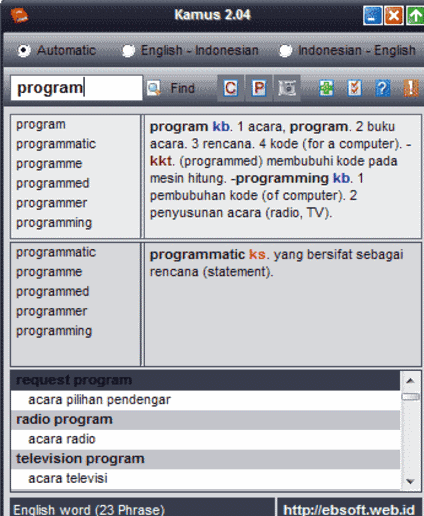Screen dimensions: 424x516
Task: Select the 'request program' phrase row
Action: click(x=205, y=380)
